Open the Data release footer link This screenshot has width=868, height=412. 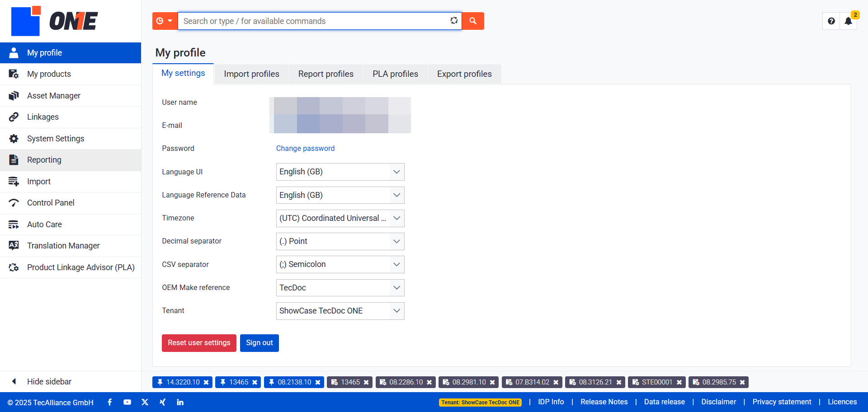click(x=665, y=402)
